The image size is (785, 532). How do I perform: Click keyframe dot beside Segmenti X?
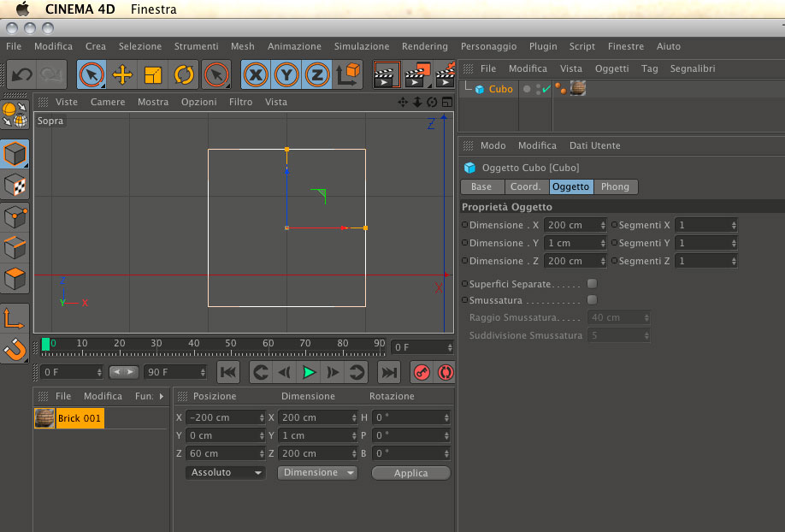pos(614,225)
